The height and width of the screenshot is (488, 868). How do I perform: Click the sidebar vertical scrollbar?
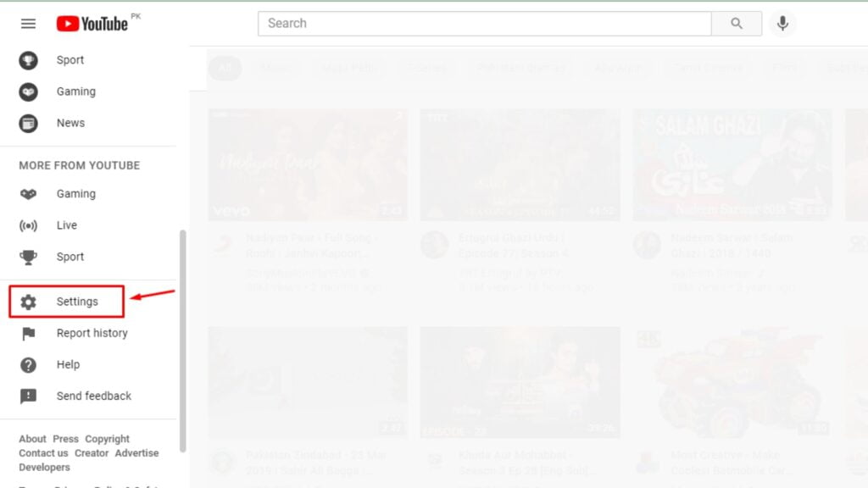[183, 341]
